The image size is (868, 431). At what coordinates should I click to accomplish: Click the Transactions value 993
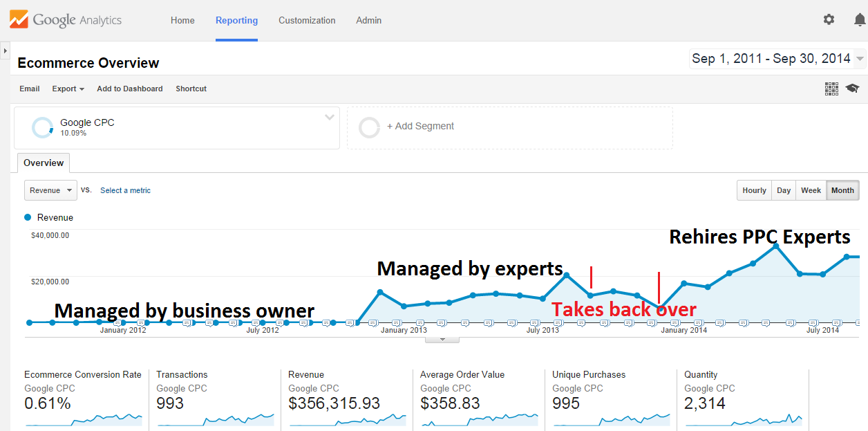click(x=170, y=403)
